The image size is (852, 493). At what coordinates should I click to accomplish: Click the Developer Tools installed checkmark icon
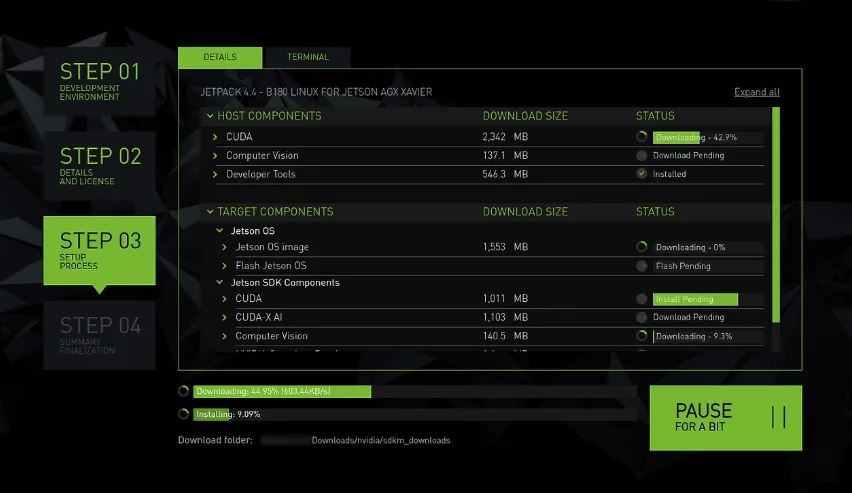(642, 174)
